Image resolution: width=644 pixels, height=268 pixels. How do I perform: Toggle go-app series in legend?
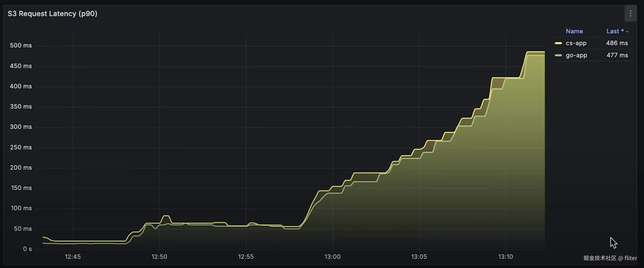pyautogui.click(x=576, y=55)
